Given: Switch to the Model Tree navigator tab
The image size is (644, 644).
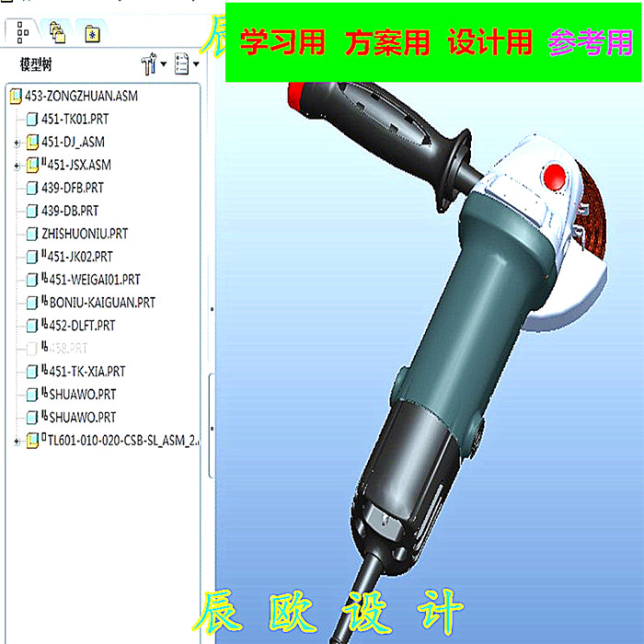Looking at the screenshot, I should coord(23,33).
